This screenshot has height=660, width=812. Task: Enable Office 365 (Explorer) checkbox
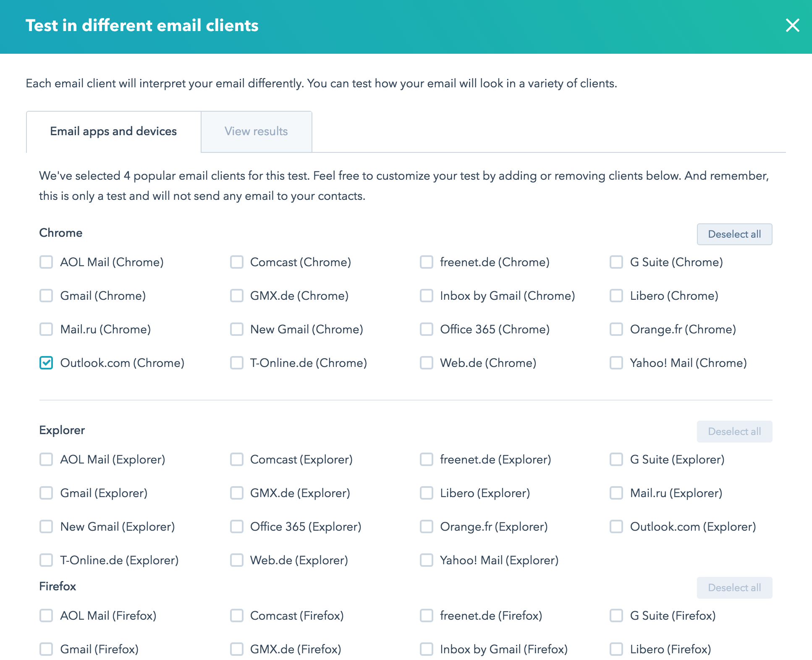[237, 526]
